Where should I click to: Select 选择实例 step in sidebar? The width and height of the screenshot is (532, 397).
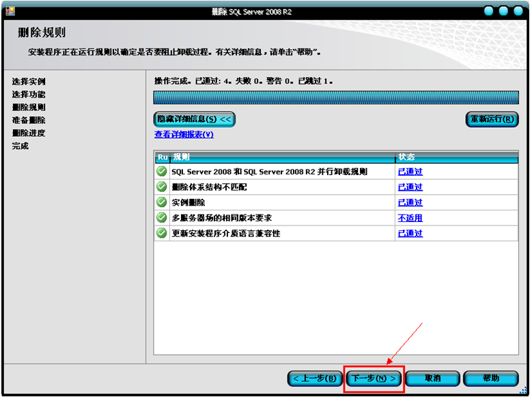(x=29, y=81)
